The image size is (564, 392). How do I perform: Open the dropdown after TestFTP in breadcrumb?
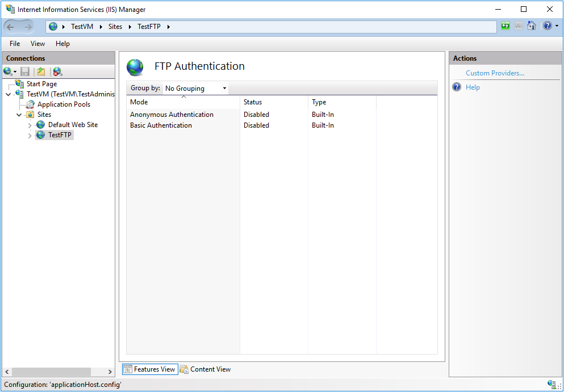pyautogui.click(x=168, y=27)
